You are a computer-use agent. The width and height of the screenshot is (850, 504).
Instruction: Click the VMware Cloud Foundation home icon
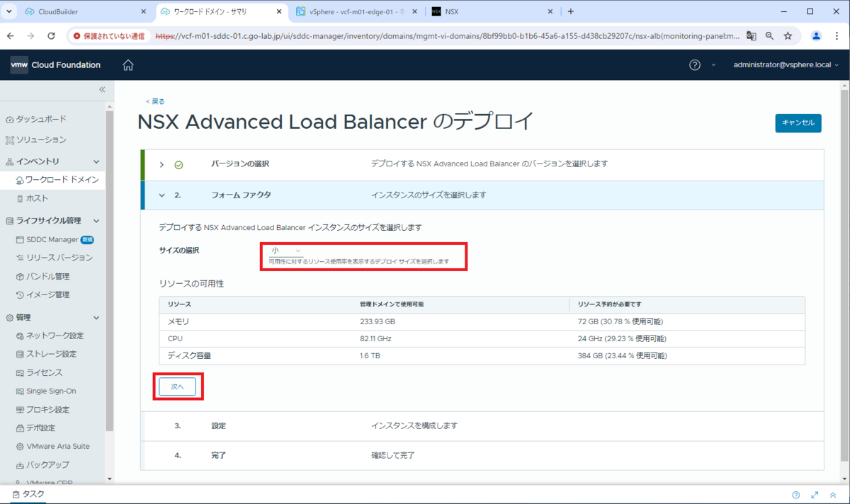pyautogui.click(x=128, y=65)
